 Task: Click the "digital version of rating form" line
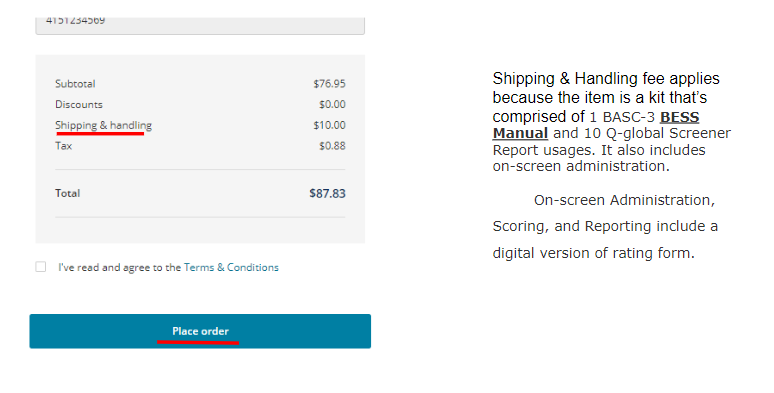coord(593,253)
